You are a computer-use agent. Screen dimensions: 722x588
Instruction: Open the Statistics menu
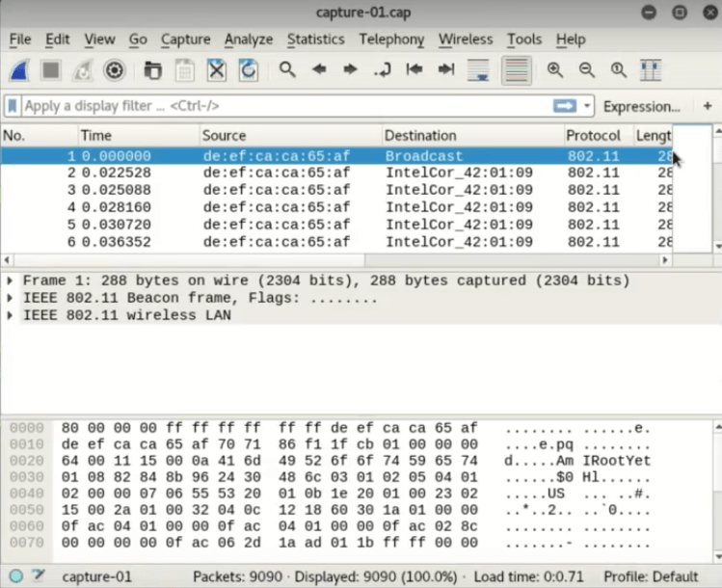[x=315, y=40]
